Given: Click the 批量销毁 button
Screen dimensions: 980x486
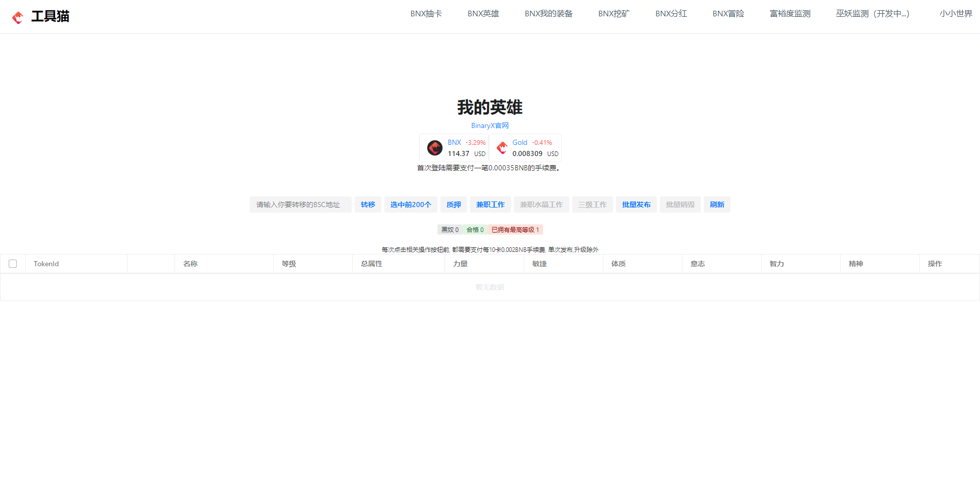Looking at the screenshot, I should pyautogui.click(x=680, y=204).
